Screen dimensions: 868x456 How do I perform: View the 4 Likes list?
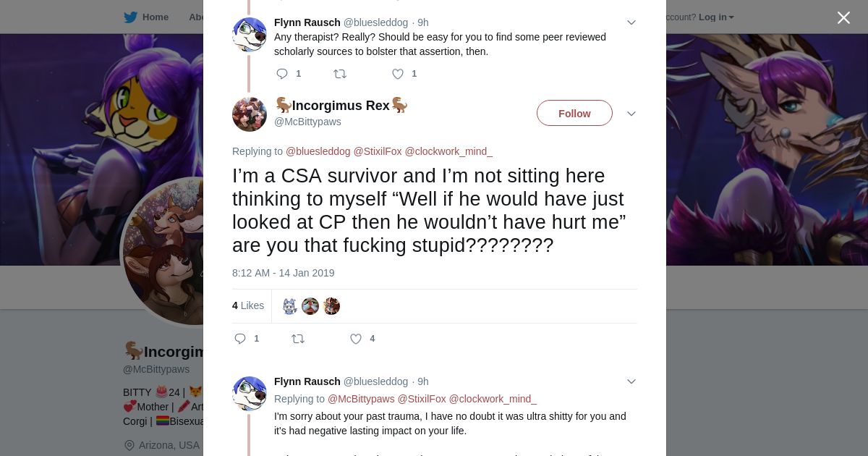coord(248,306)
